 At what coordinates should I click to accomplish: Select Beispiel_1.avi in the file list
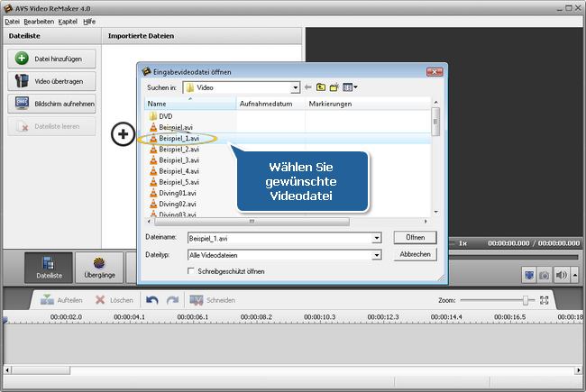(174, 138)
